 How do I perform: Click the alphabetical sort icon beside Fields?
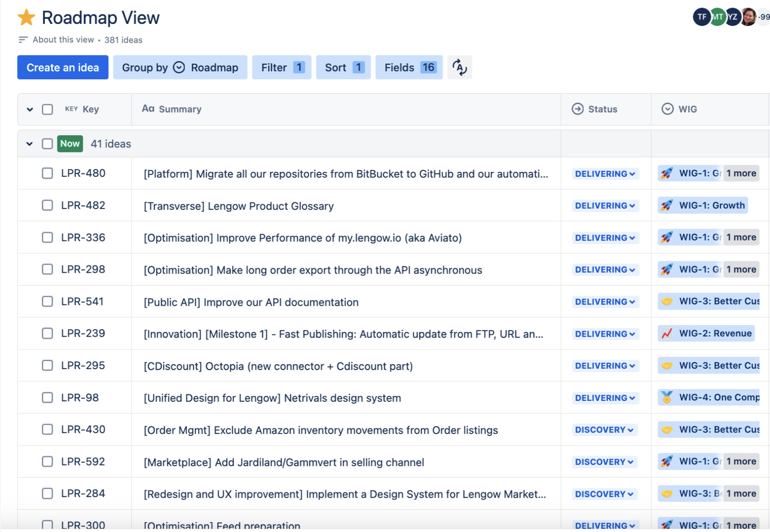click(x=460, y=67)
